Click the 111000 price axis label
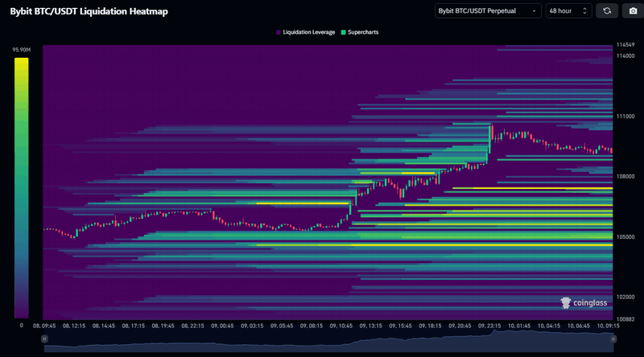This screenshot has width=644, height=357. 625,117
